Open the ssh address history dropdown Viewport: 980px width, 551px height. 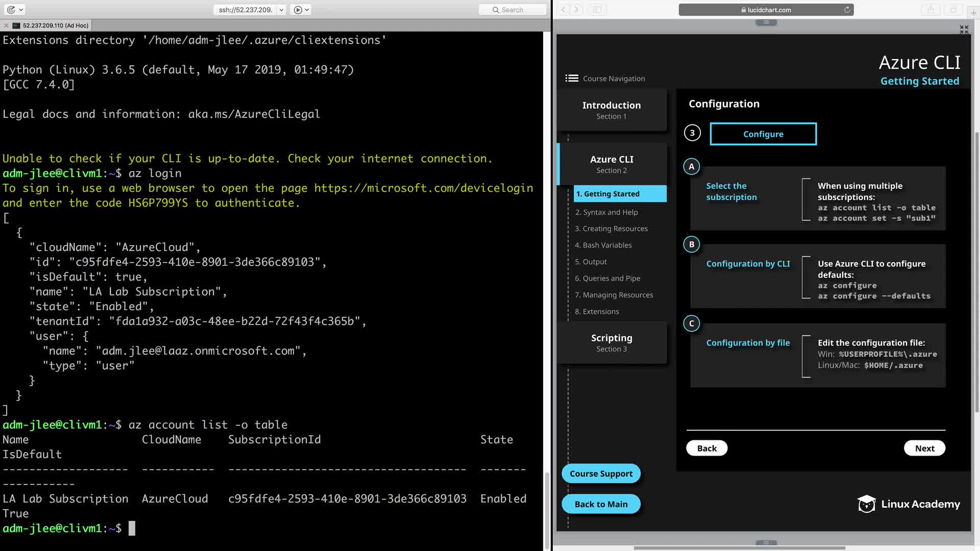(x=281, y=10)
